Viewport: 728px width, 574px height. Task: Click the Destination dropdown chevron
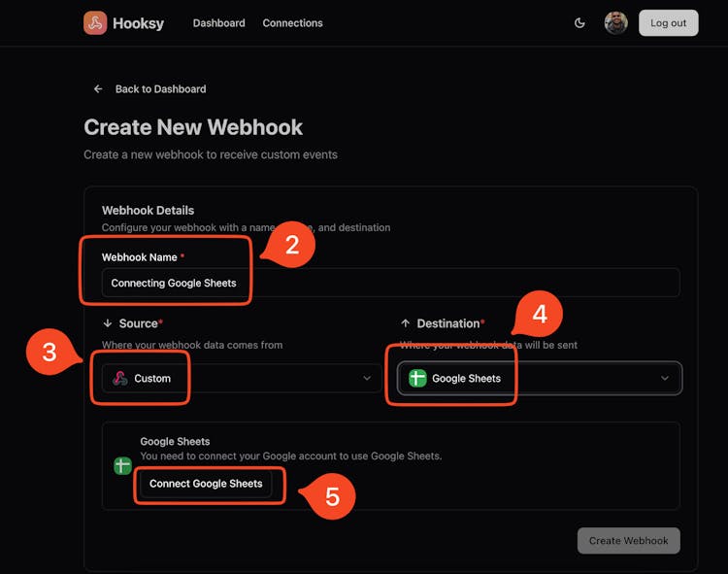click(665, 378)
